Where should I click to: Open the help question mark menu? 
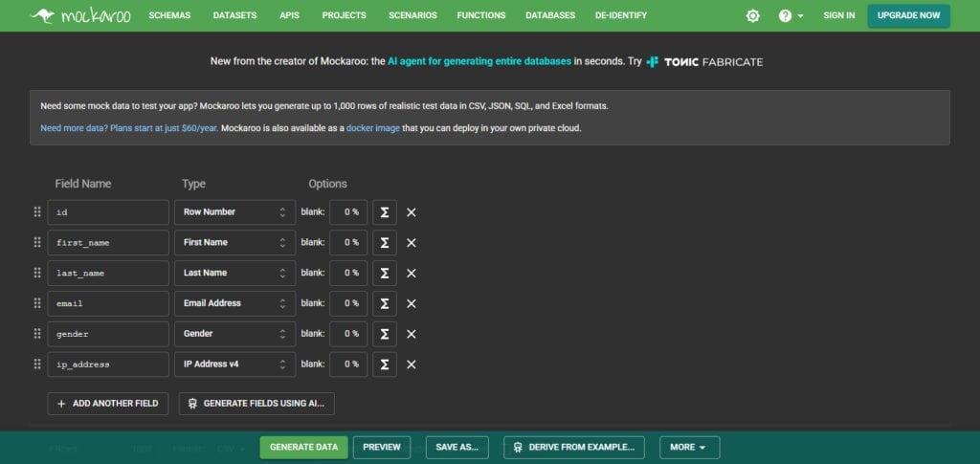tap(791, 15)
